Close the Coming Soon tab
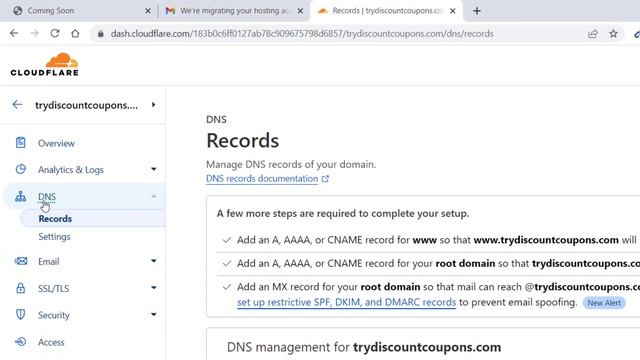This screenshot has width=640, height=360. [x=148, y=11]
